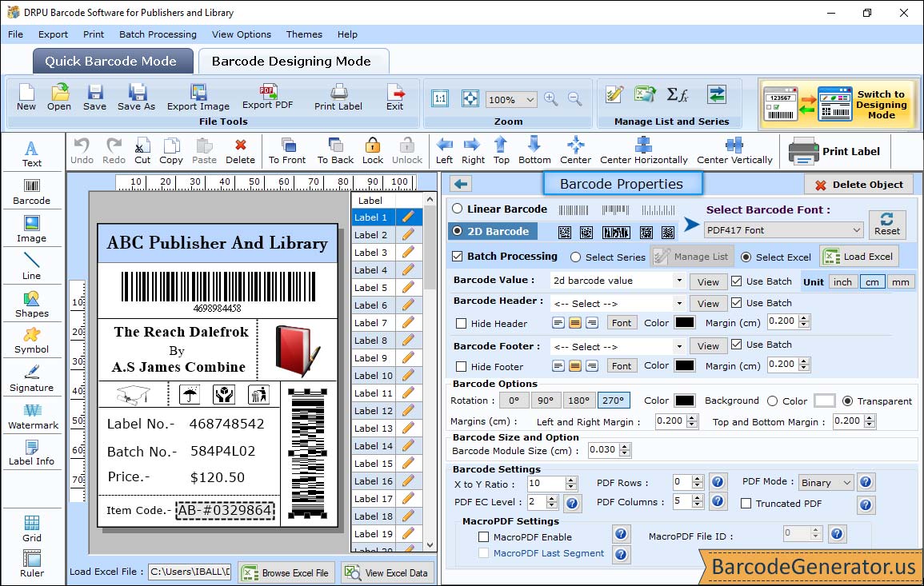Go back with blue arrow button

click(x=461, y=185)
